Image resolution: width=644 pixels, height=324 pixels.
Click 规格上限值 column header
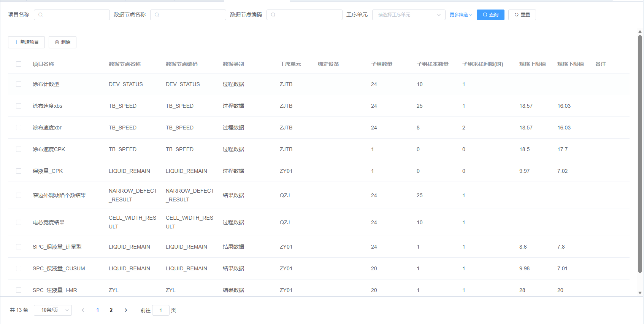tap(533, 64)
